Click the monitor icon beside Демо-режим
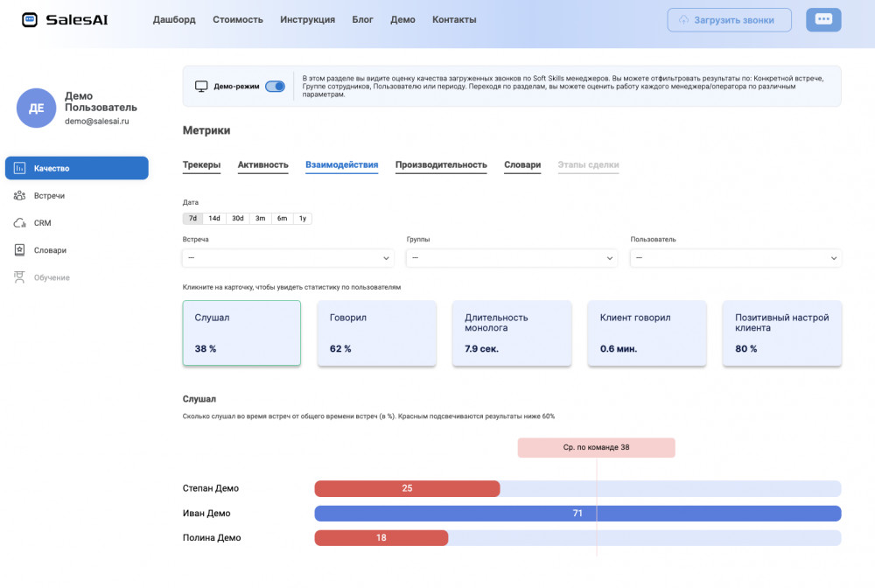The height and width of the screenshot is (588, 875). [x=201, y=87]
